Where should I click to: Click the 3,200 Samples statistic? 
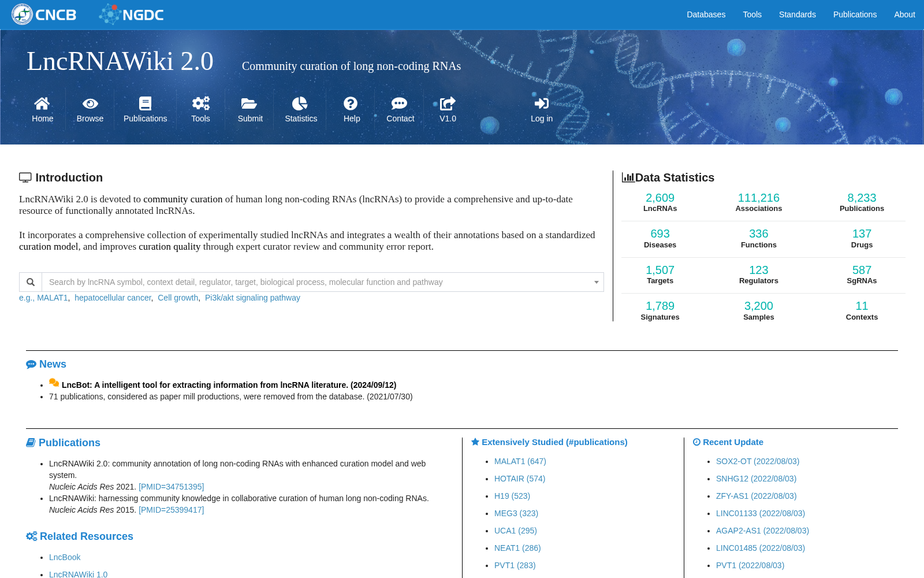[759, 310]
